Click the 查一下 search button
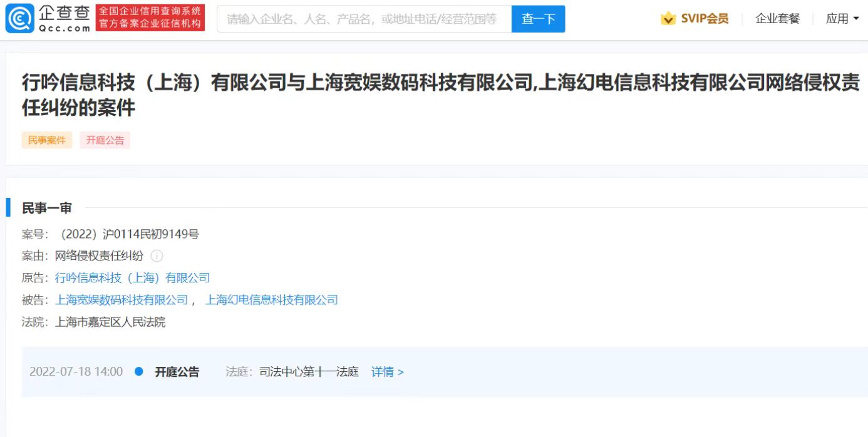The image size is (868, 437). (539, 19)
